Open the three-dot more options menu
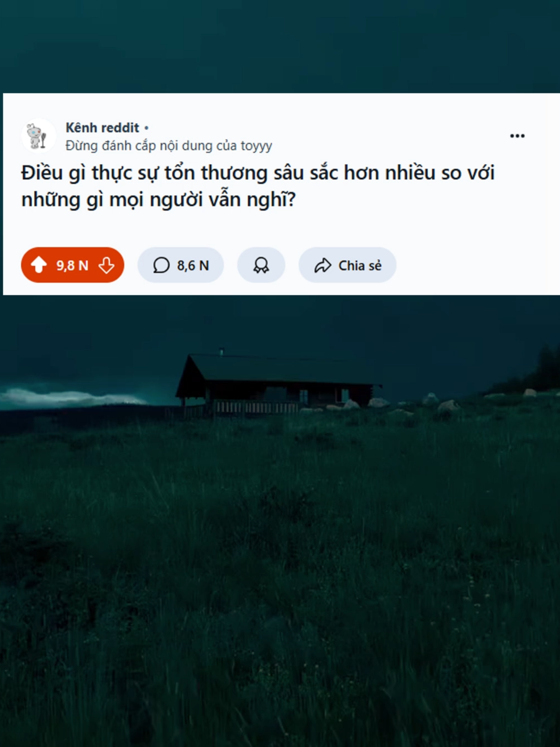560x747 pixels. click(517, 136)
